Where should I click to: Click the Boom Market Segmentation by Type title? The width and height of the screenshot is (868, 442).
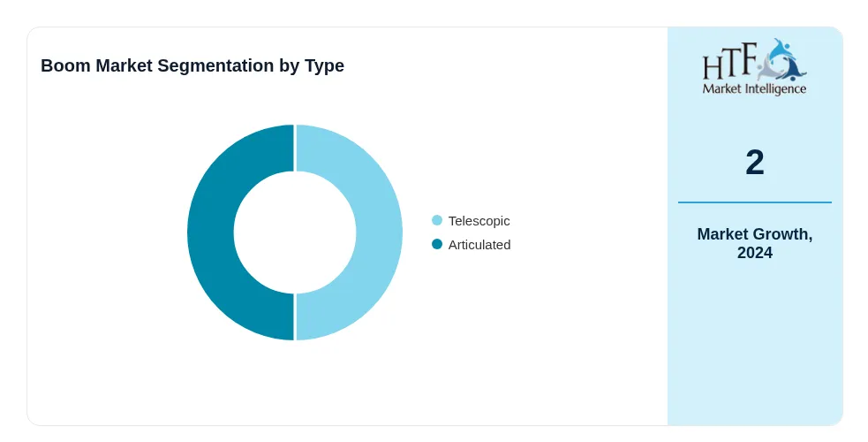tap(192, 65)
